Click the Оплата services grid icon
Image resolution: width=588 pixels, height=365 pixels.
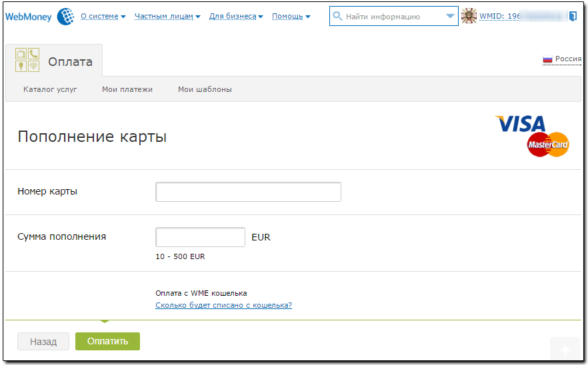click(x=27, y=60)
